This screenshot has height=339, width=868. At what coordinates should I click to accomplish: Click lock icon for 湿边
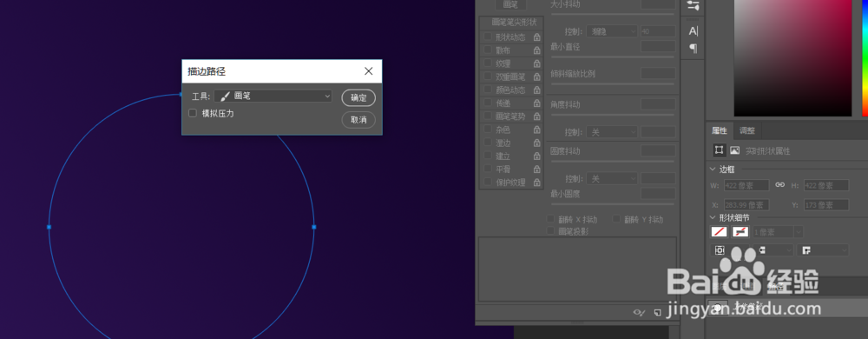[x=536, y=143]
